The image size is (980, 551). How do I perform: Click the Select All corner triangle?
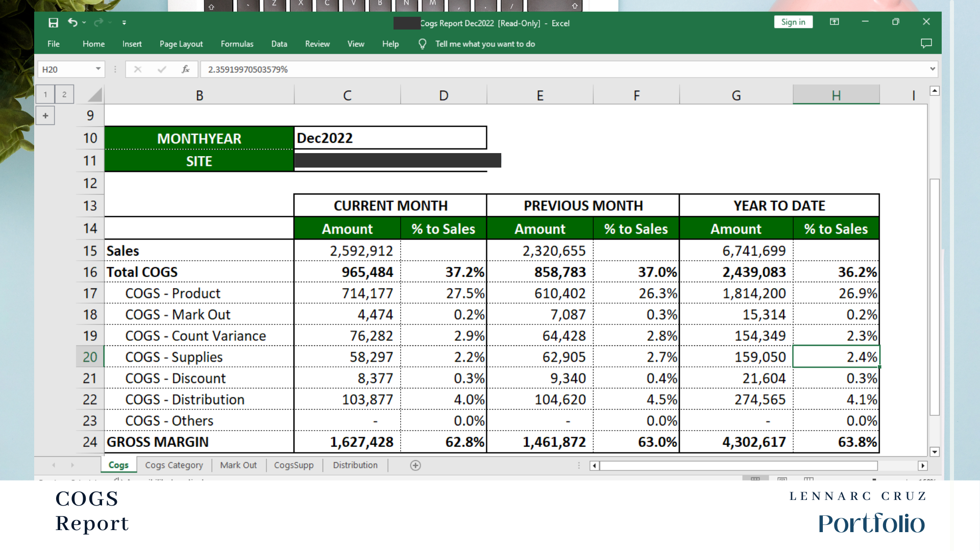coord(94,95)
